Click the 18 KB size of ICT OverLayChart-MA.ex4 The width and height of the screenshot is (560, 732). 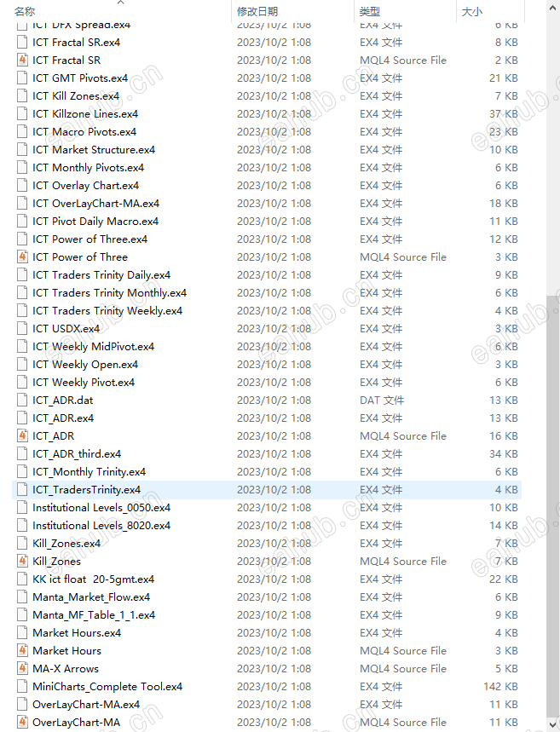click(x=504, y=203)
